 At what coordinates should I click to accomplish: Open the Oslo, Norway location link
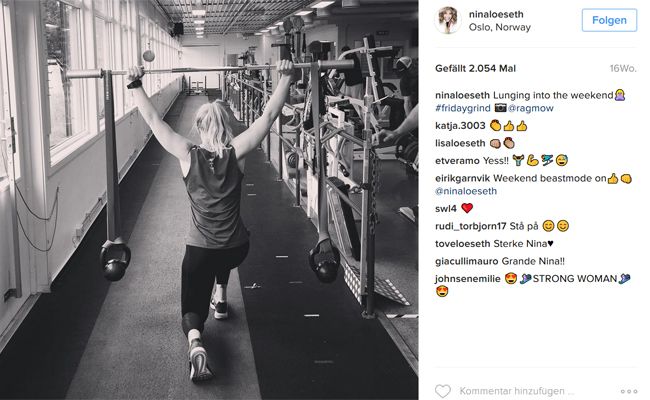click(500, 27)
